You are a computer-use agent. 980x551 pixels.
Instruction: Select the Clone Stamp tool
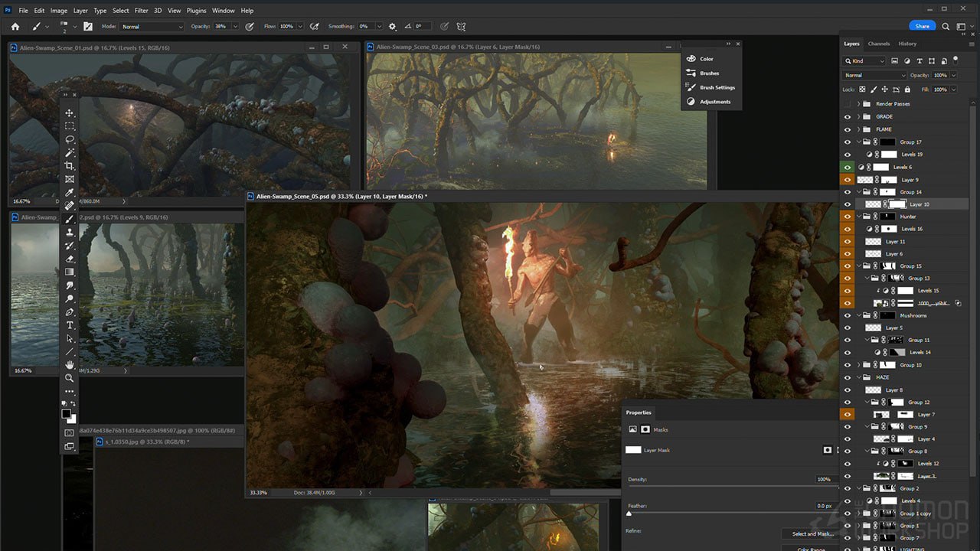[x=70, y=232]
